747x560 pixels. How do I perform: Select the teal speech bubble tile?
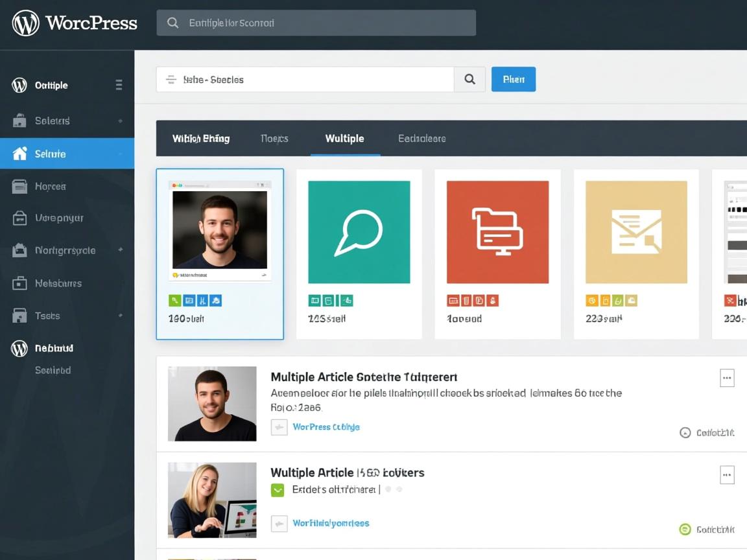click(359, 232)
